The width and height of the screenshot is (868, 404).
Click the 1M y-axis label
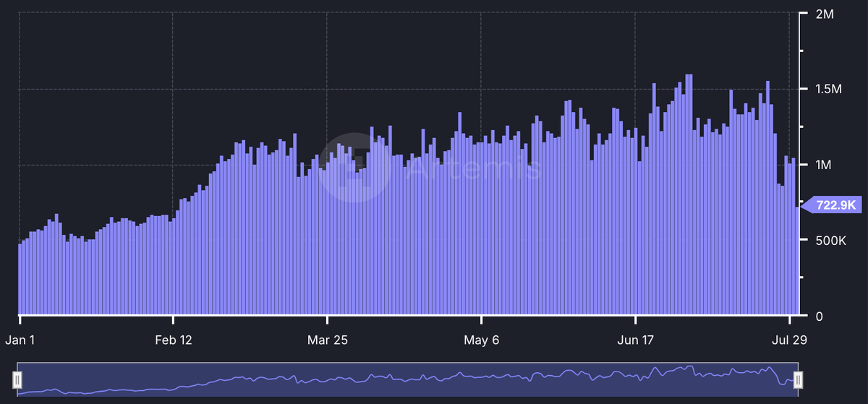click(x=824, y=165)
